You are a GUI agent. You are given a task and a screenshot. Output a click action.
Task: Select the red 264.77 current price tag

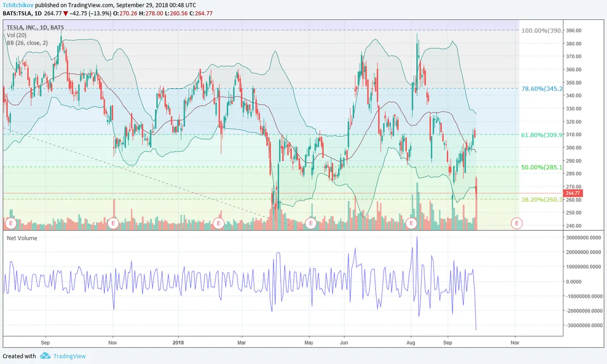(573, 193)
